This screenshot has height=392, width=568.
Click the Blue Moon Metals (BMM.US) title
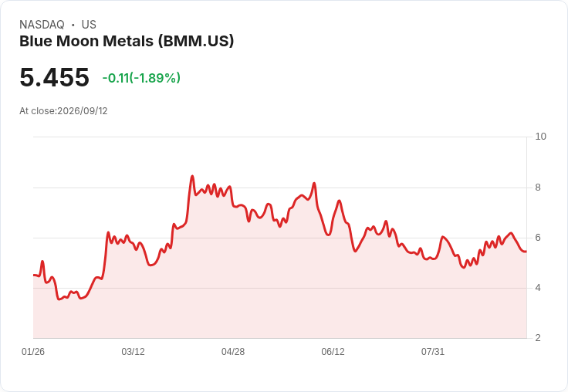tap(127, 41)
